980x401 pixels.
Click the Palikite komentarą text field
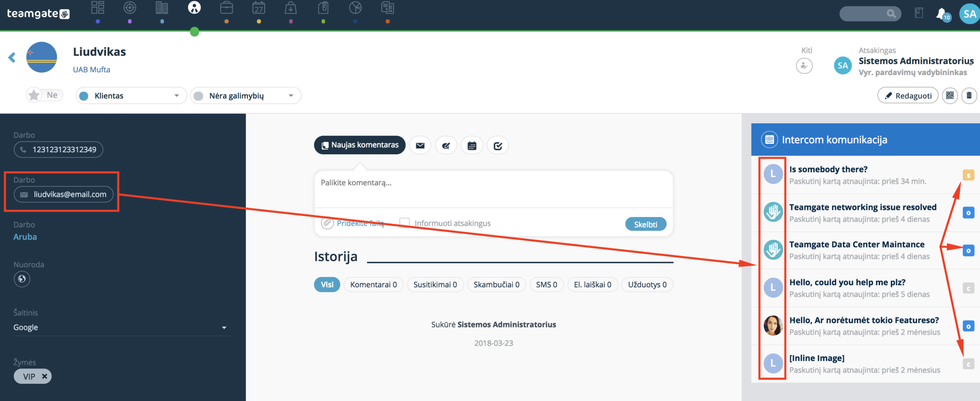[493, 190]
